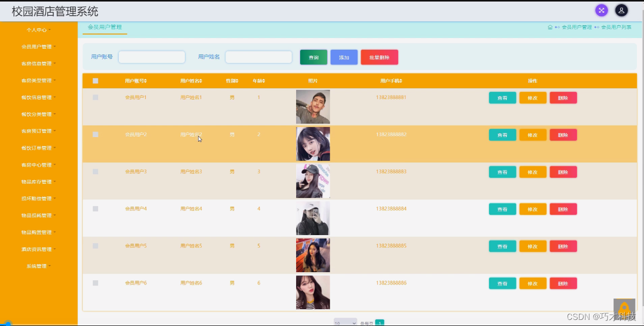644x326 pixels.
Task: Sort the table by 年龄 column
Action: 259,81
